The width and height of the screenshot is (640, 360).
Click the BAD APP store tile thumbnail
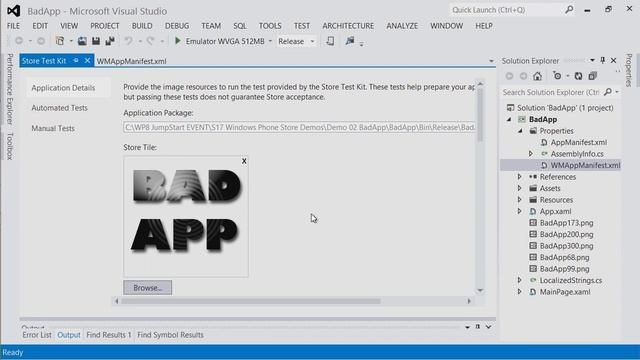coord(185,216)
